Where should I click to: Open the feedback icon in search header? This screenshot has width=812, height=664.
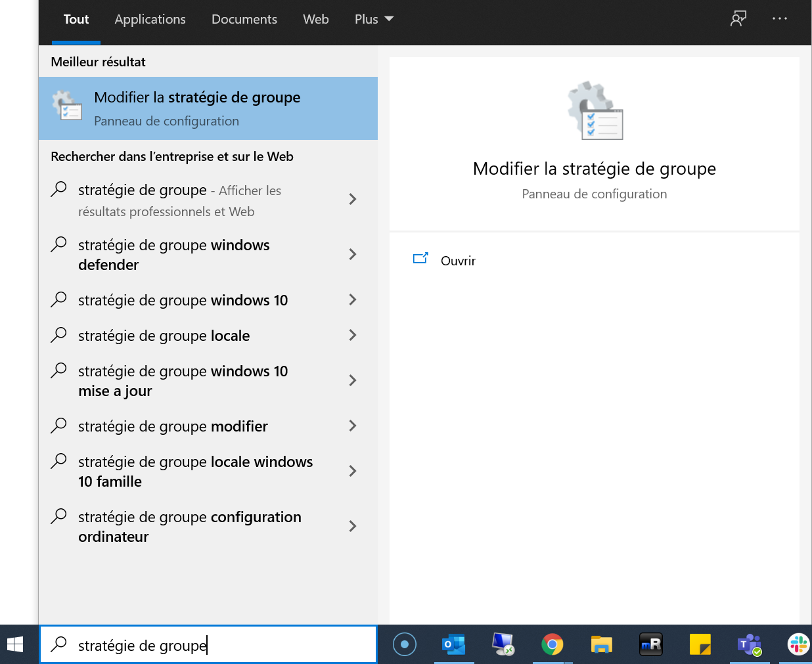[x=738, y=19]
